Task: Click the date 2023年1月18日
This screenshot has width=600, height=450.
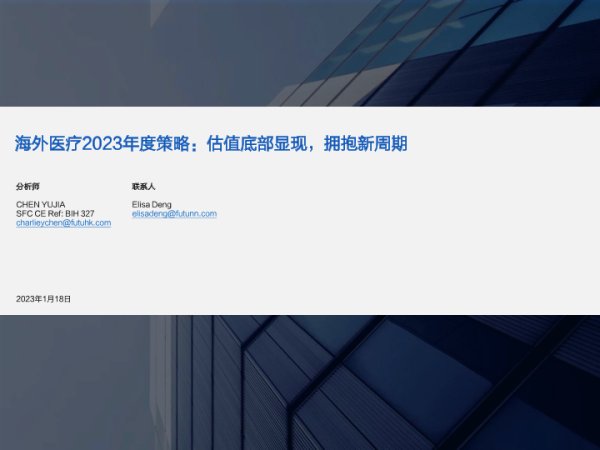Action: click(x=44, y=299)
